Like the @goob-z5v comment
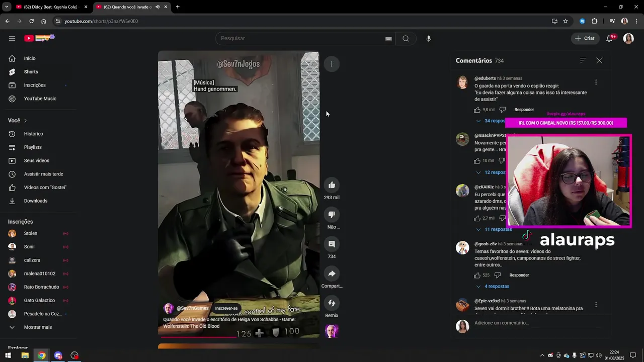The image size is (644, 362). point(477,275)
